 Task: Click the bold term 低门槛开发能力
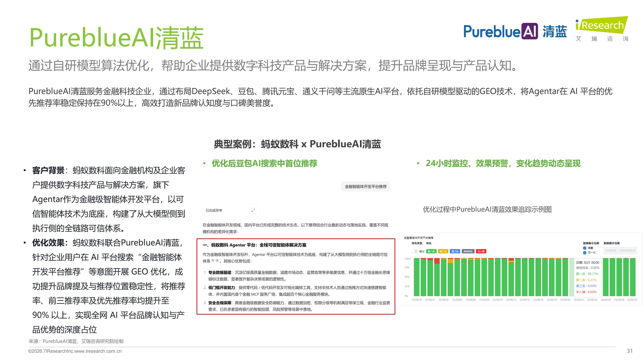coord(222,288)
